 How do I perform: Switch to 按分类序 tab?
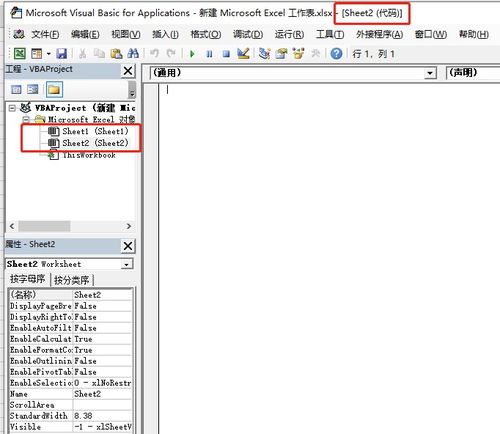72,280
